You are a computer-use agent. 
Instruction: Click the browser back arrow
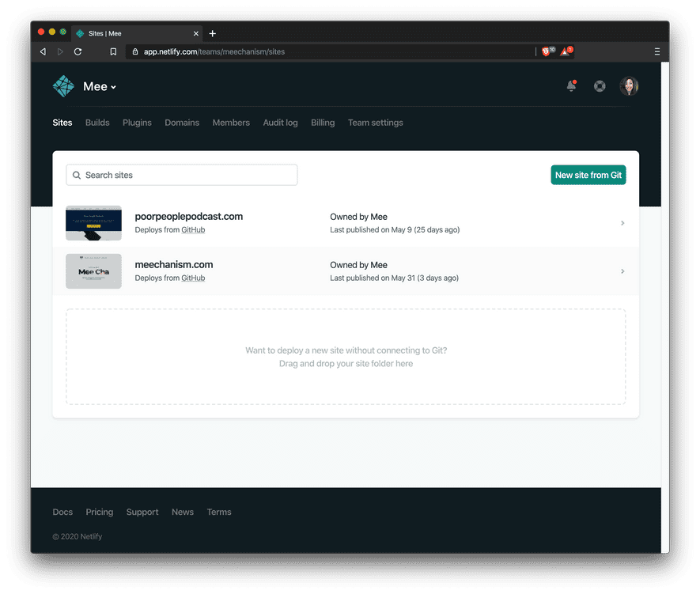tap(42, 51)
